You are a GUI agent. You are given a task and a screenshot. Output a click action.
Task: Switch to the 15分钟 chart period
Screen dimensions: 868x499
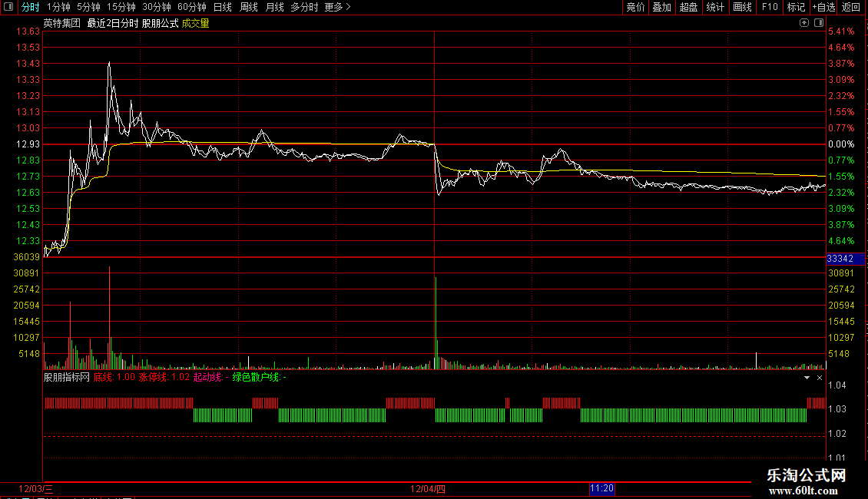click(121, 7)
